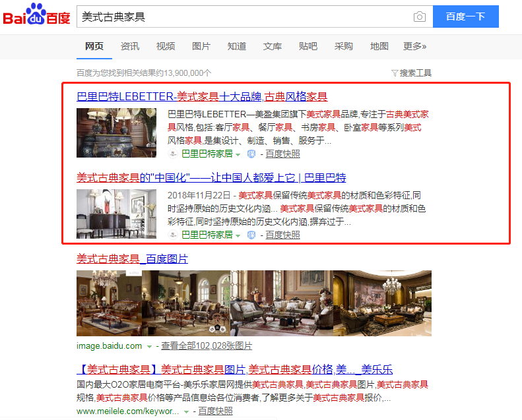Click 巴里巴特家居 source in first result
Image resolution: width=522 pixels, height=420 pixels.
click(207, 154)
